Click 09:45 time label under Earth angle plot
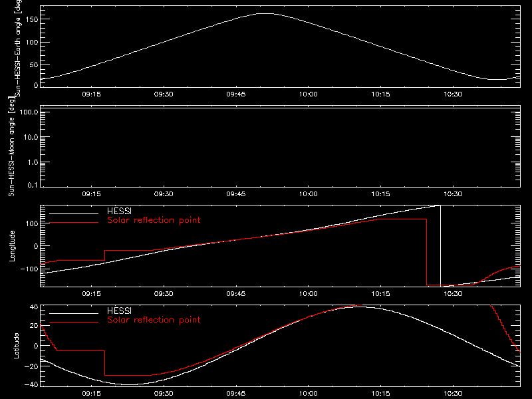The height and width of the screenshot is (399, 532). pyautogui.click(x=236, y=94)
